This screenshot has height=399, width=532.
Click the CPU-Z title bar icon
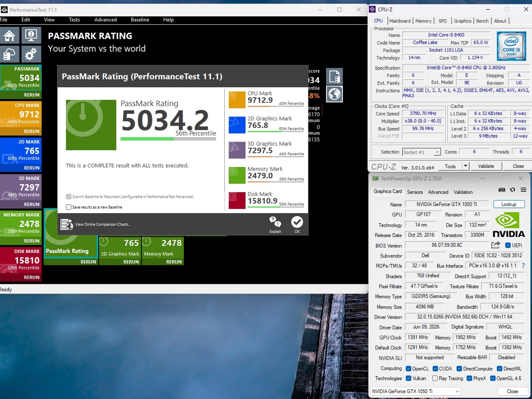372,9
